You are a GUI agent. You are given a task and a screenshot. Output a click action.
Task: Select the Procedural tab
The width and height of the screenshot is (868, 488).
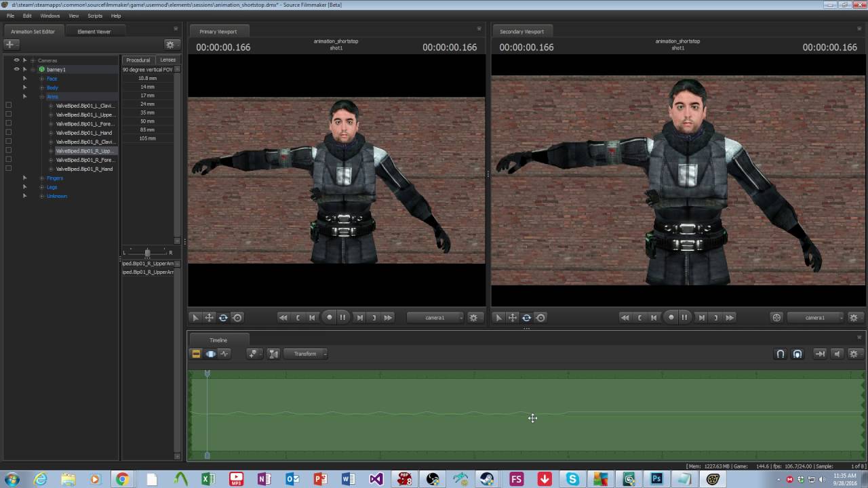(138, 60)
